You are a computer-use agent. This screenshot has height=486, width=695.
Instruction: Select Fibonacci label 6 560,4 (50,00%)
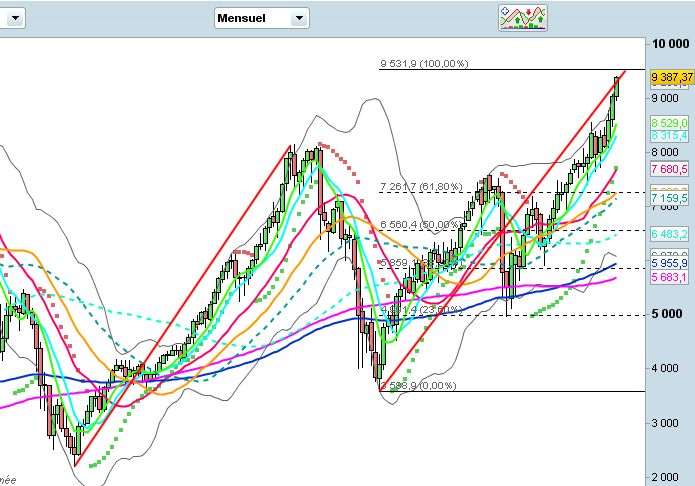[x=420, y=224]
